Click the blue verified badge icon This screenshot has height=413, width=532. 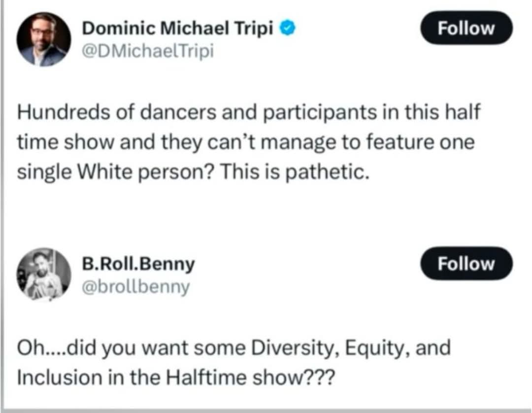[x=287, y=29]
